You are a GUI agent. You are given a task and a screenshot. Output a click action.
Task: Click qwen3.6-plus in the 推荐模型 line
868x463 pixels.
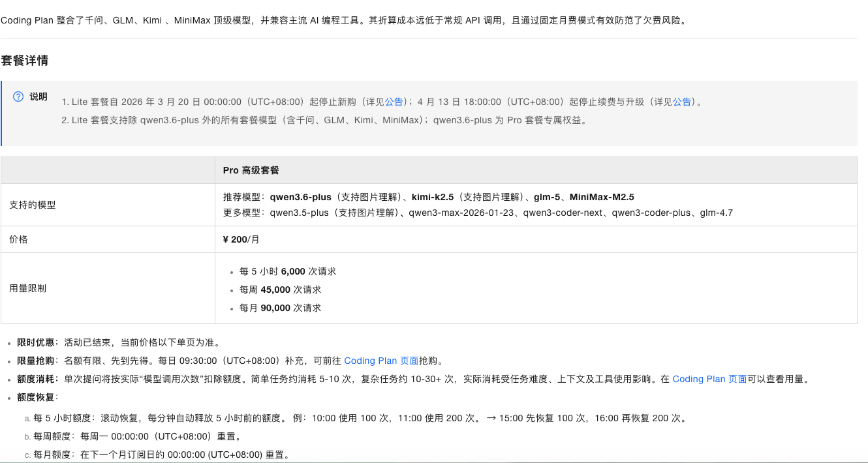click(300, 197)
